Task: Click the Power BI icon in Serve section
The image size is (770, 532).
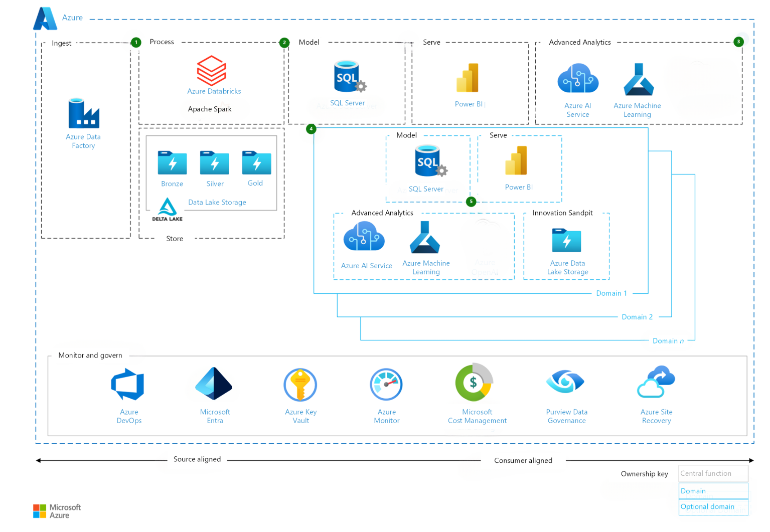Action: (x=468, y=78)
